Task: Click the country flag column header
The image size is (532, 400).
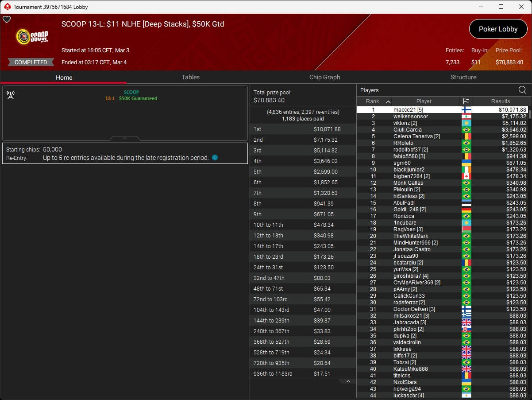Action: click(466, 101)
